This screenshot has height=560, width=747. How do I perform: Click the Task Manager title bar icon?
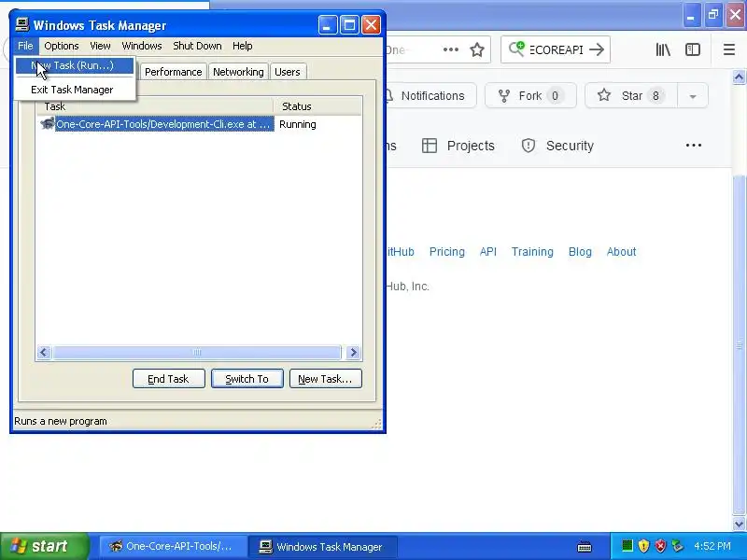21,25
